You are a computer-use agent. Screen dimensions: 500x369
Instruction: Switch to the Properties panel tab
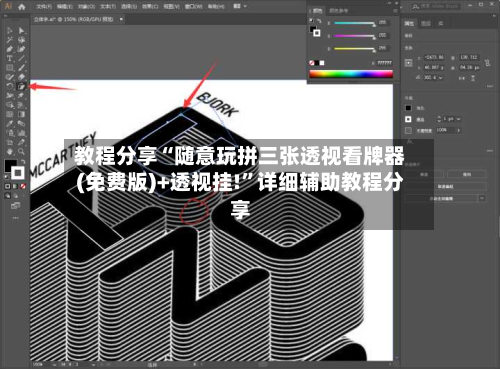[x=409, y=23]
